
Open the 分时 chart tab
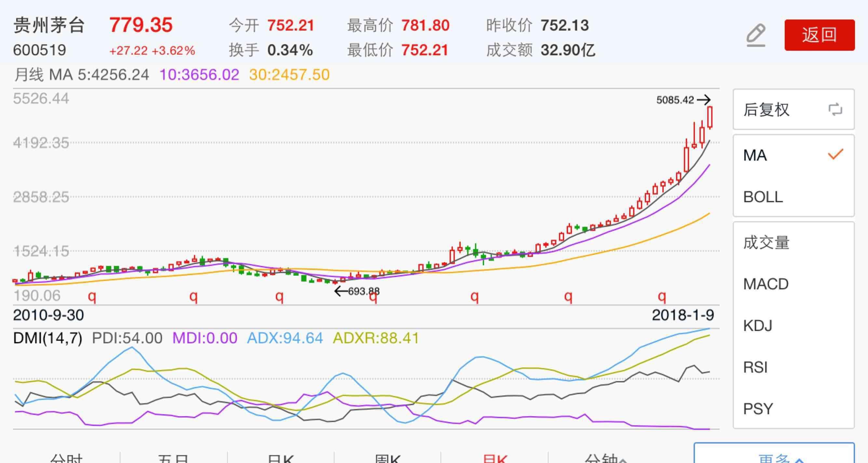tap(66, 459)
